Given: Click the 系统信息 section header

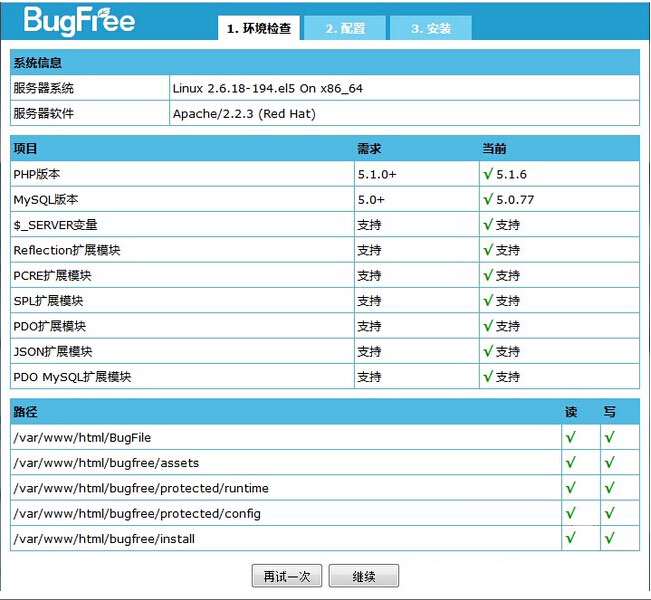Looking at the screenshot, I should (37, 63).
